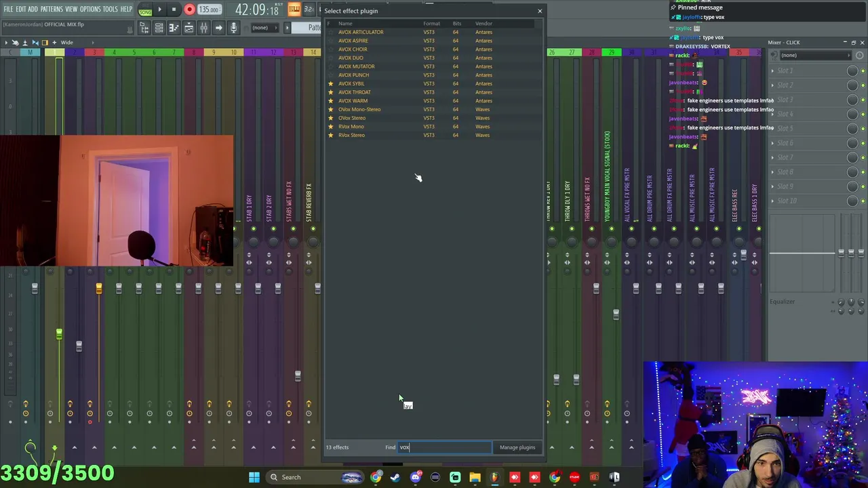Select AVOX PUNCH plugin
868x488 pixels.
pos(353,75)
